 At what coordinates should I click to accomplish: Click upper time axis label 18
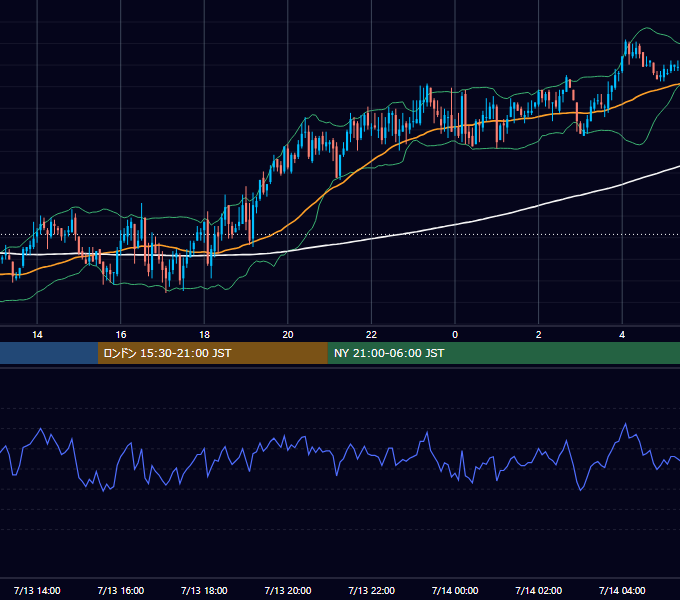pyautogui.click(x=204, y=335)
